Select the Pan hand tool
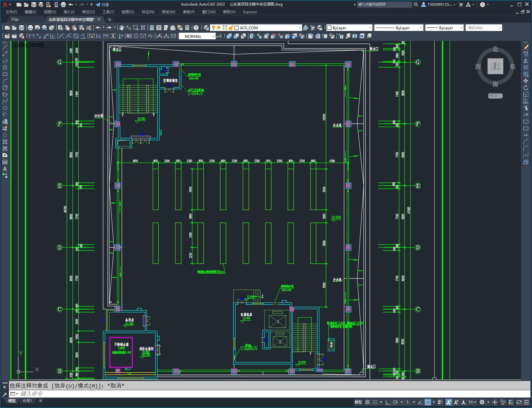The width and height of the screenshot is (532, 408). coord(122,28)
